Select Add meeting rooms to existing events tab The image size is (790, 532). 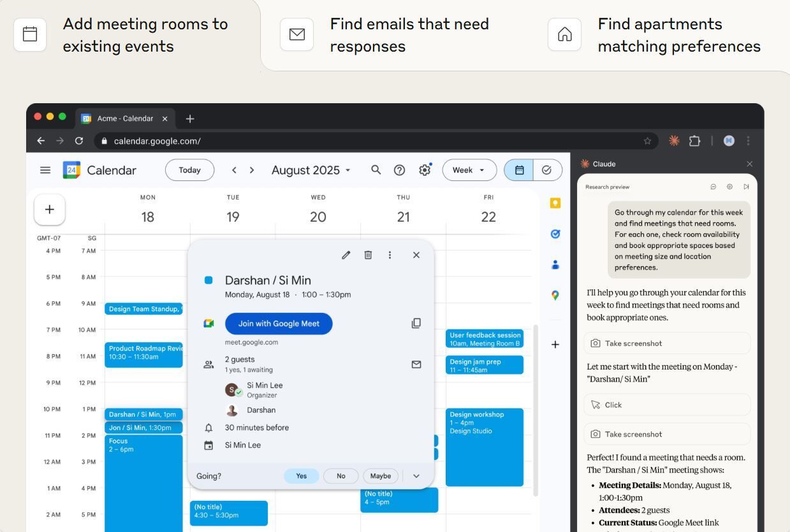click(130, 35)
